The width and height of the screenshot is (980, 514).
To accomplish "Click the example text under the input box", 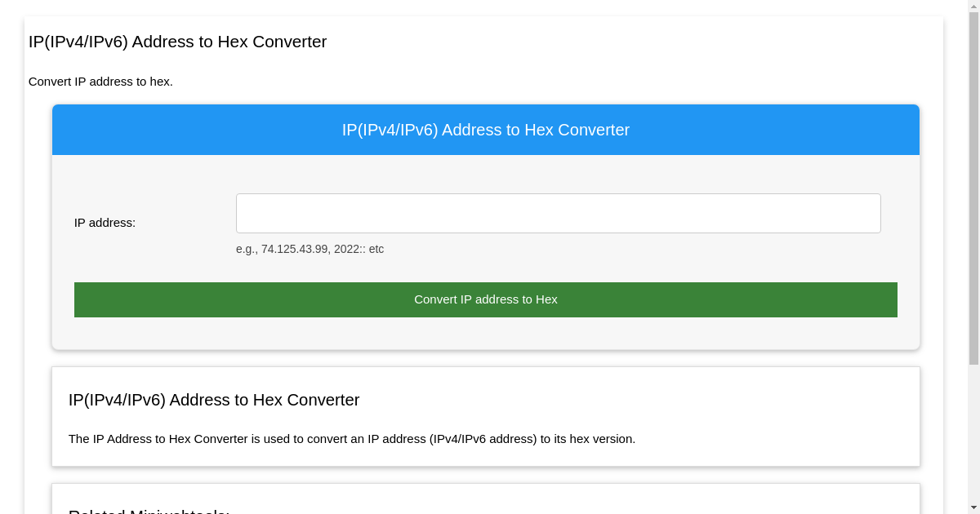I will tap(310, 249).
